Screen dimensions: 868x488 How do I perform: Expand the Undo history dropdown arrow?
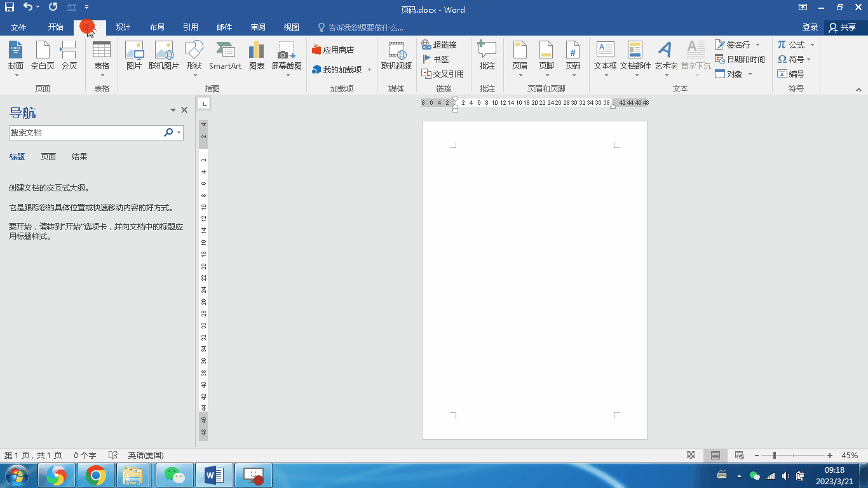(x=37, y=8)
